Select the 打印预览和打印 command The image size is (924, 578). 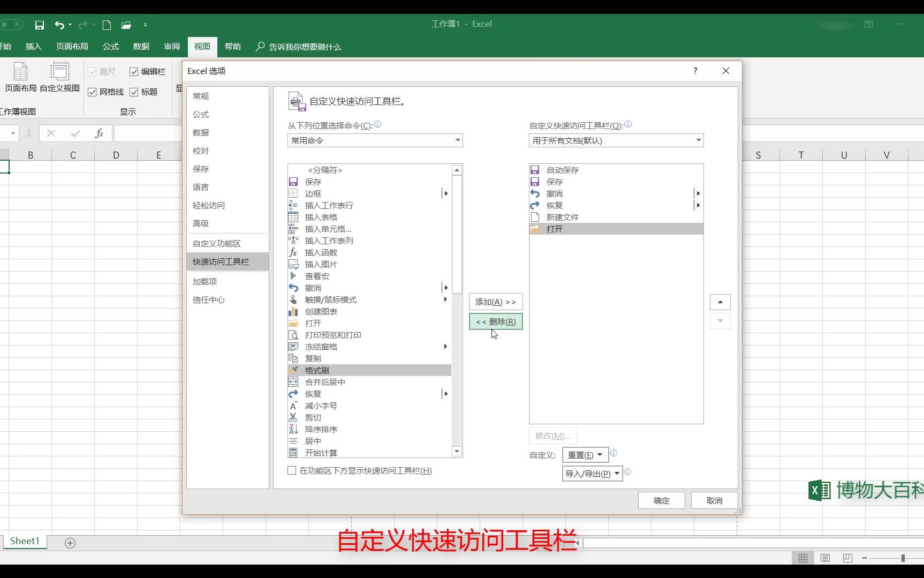pos(369,335)
